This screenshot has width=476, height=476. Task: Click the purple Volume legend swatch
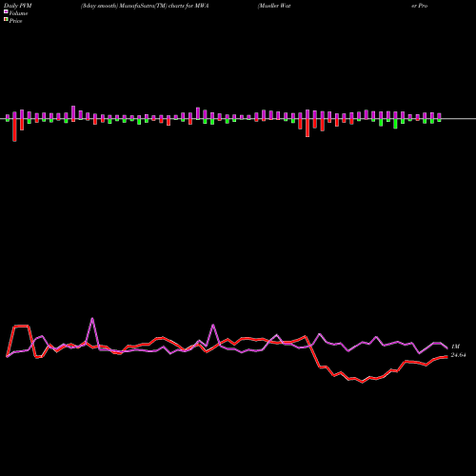6,11
